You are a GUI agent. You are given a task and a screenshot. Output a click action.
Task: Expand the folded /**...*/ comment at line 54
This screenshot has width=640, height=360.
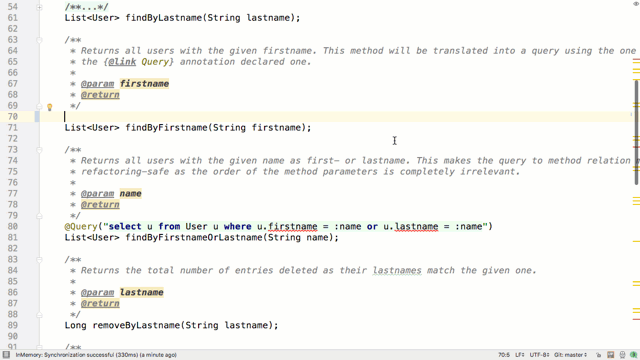click(x=39, y=7)
